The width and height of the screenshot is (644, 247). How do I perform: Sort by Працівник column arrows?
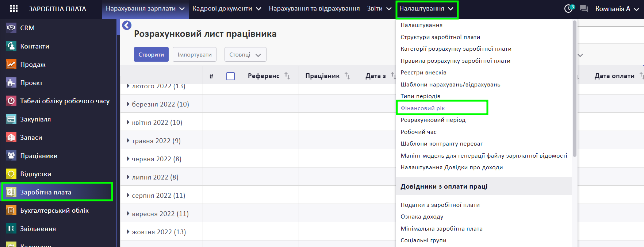(347, 76)
